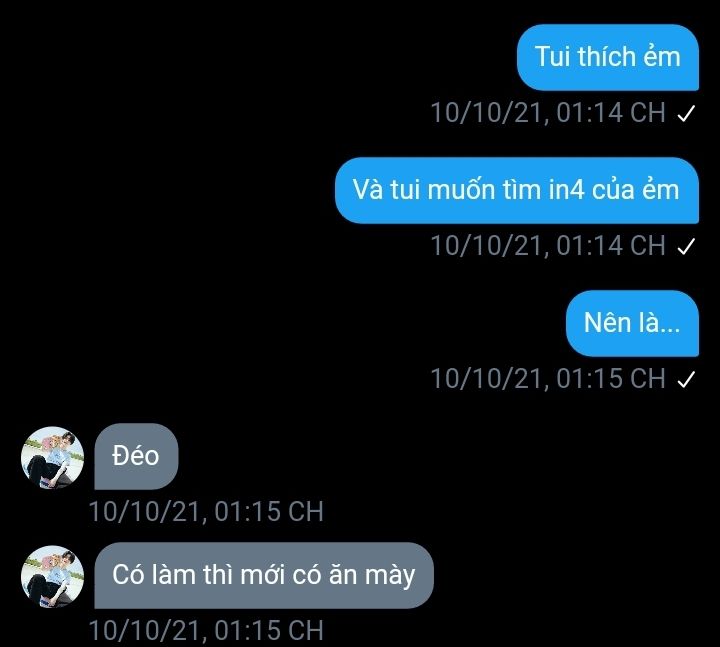Tap timestamp under 'Có làm thì mới có ăn mày'

tap(206, 630)
